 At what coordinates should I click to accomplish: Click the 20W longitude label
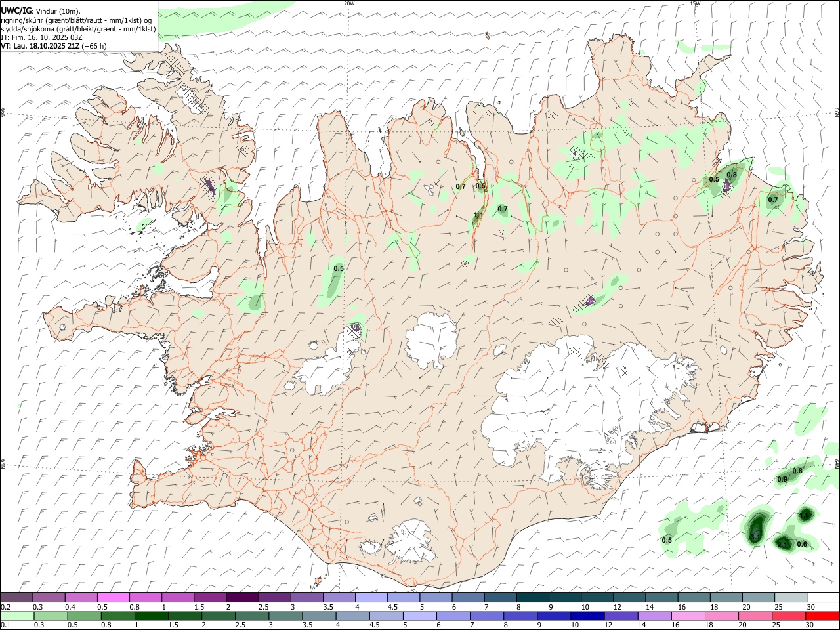tap(349, 3)
